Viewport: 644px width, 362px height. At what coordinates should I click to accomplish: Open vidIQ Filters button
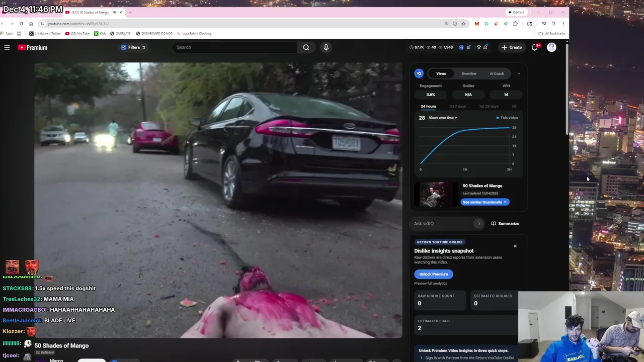(x=133, y=47)
